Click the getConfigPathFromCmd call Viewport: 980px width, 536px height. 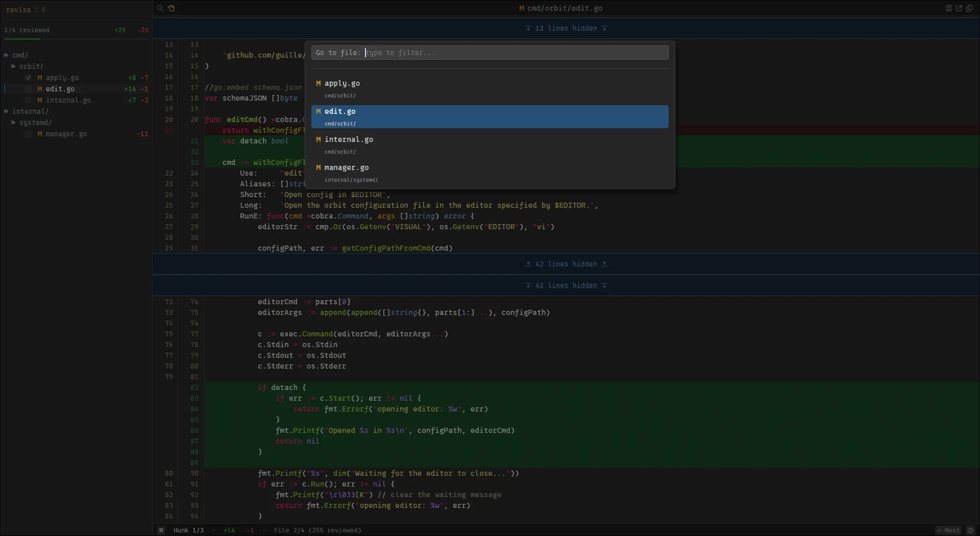pos(397,248)
